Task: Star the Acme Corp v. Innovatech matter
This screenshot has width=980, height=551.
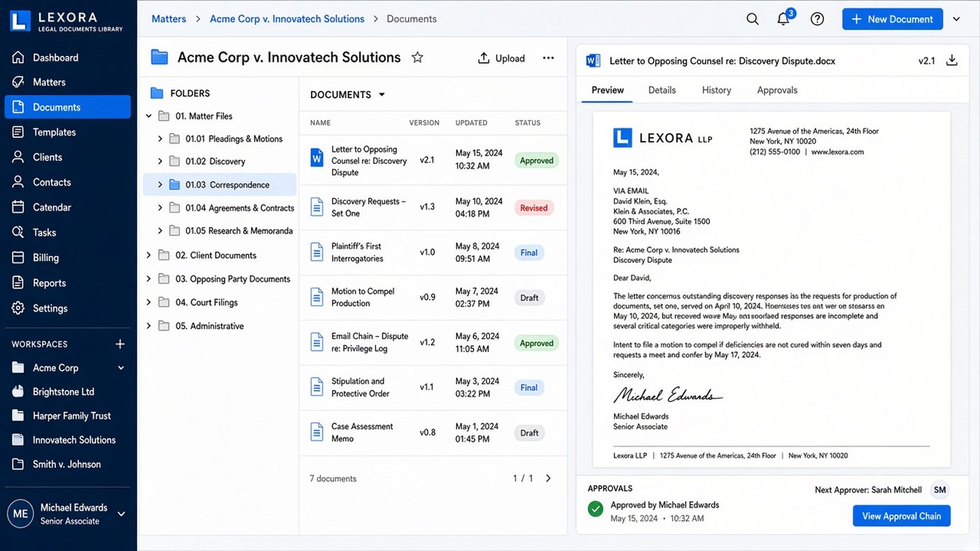Action: [417, 57]
